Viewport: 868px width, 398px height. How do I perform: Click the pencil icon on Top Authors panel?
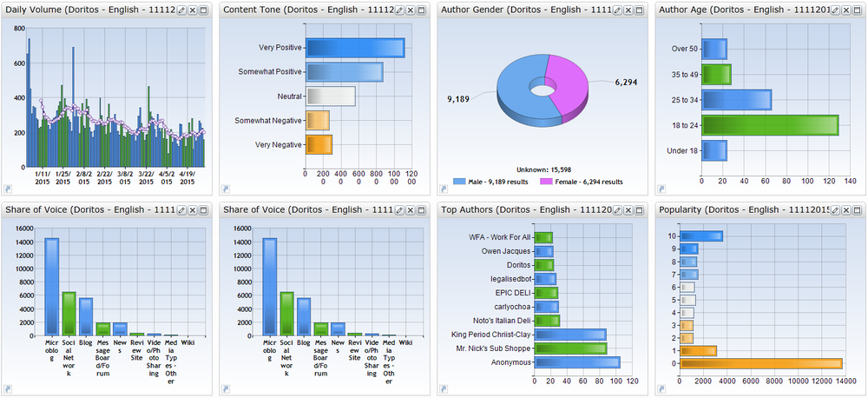[617, 210]
